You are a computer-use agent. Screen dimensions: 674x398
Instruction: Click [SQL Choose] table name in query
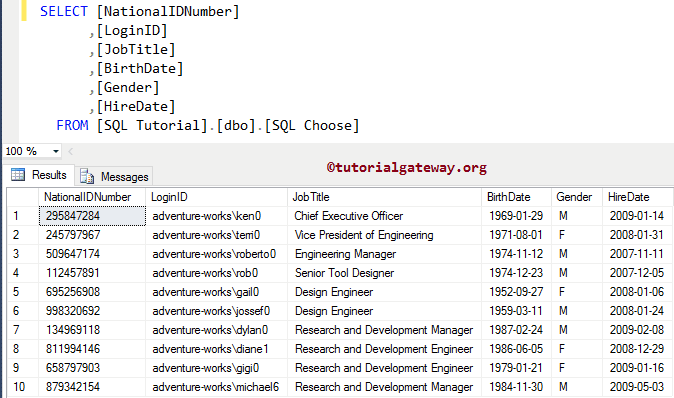312,126
